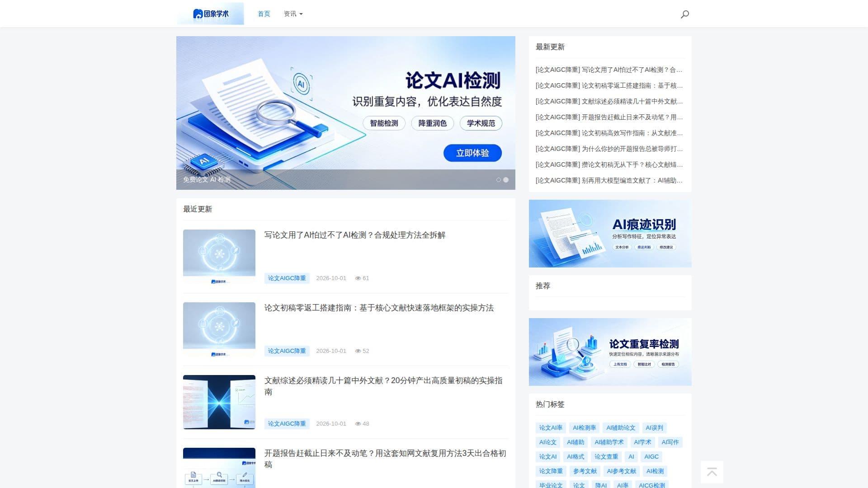Click the 团象学术 site logo
Image resolution: width=868 pixels, height=488 pixels.
tap(210, 14)
